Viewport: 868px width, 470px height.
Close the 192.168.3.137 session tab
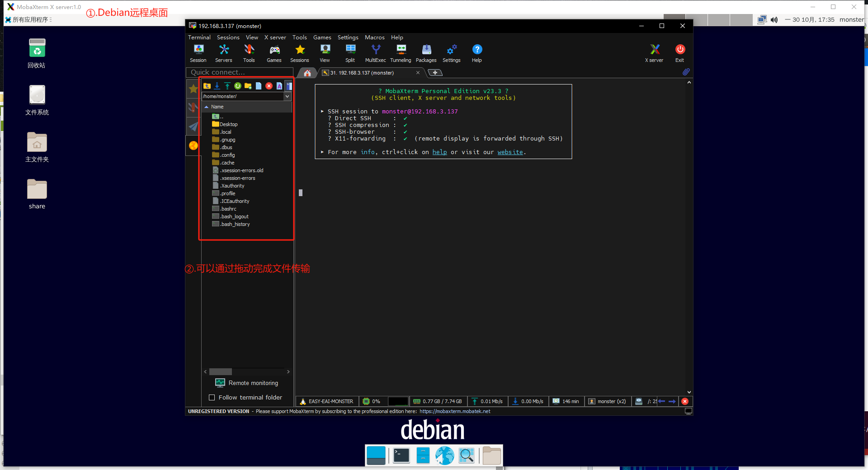pos(418,73)
